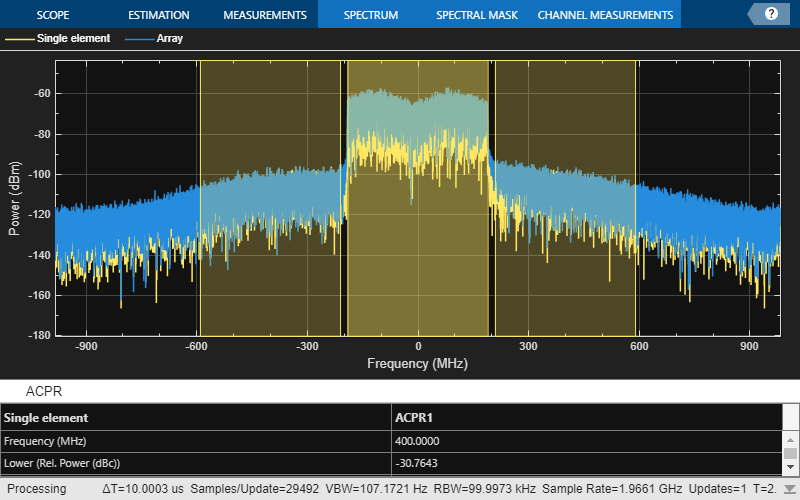800x500 pixels.
Task: Open the Estimation tab
Action: click(158, 15)
